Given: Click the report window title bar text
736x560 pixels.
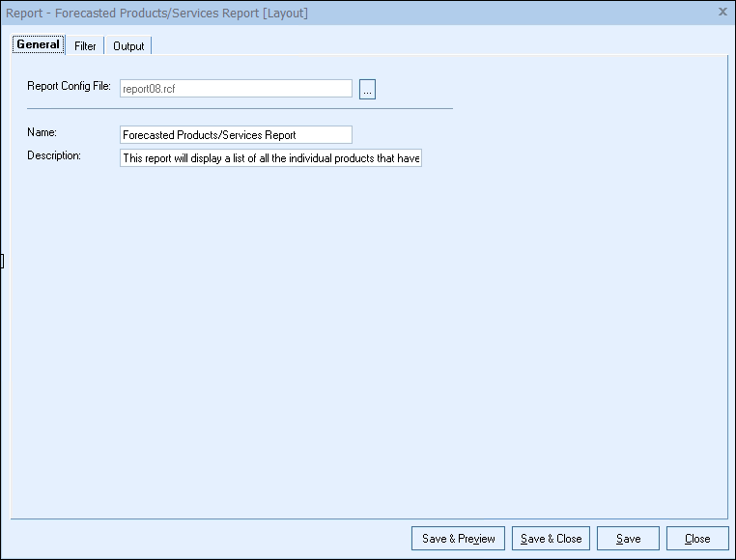Looking at the screenshot, I should tap(157, 13).
